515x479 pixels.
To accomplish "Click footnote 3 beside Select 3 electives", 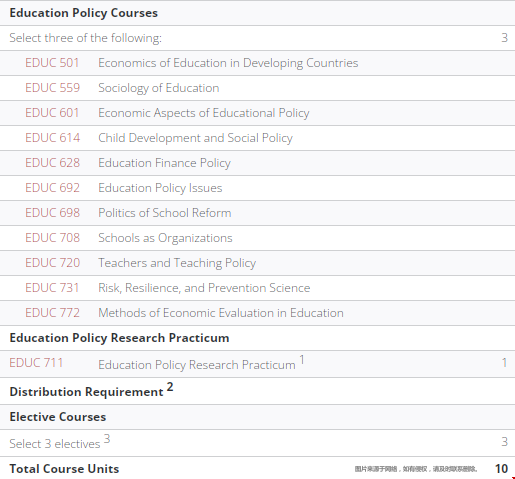I will coord(107,439).
